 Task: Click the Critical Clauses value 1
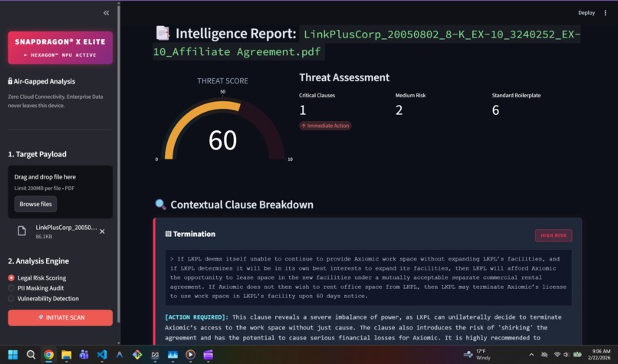tap(303, 110)
